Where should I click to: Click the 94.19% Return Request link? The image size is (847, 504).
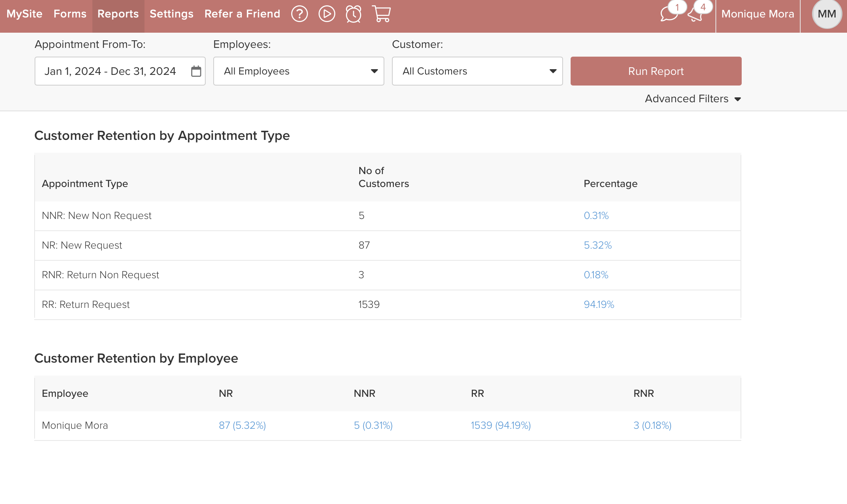click(599, 304)
